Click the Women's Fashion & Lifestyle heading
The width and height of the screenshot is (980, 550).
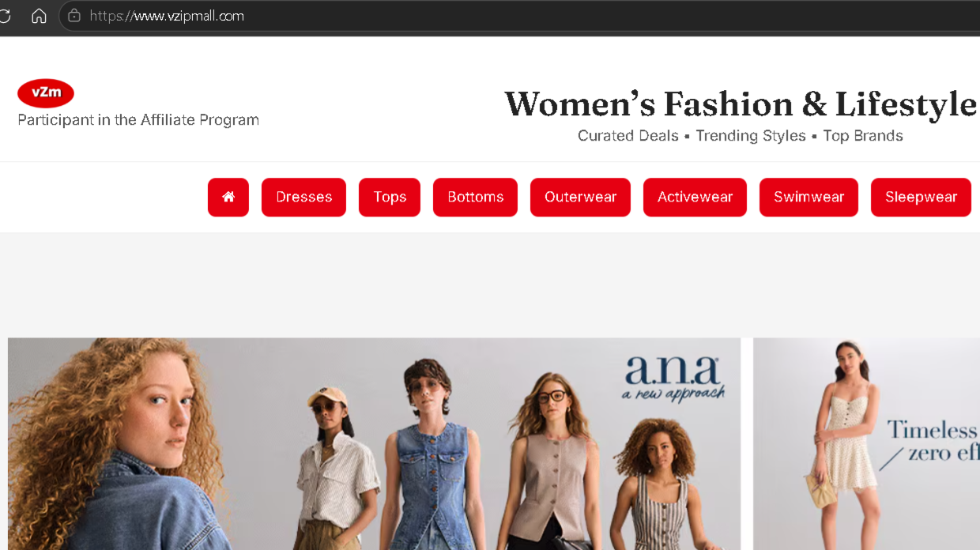point(741,104)
